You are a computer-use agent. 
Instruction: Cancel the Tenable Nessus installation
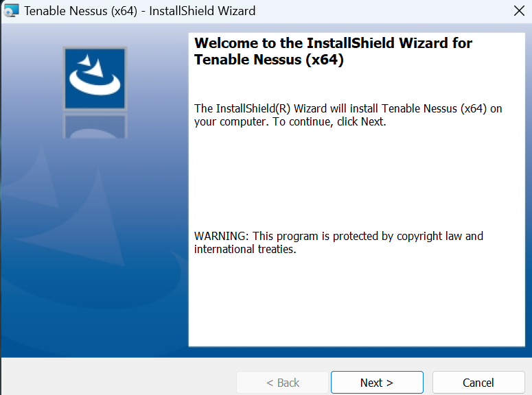click(478, 383)
